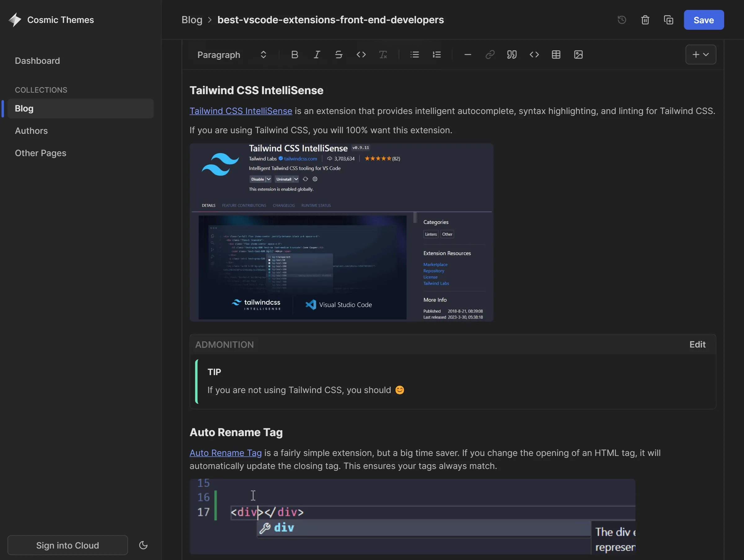Click the post slug title in header
744x560 pixels.
click(x=331, y=20)
